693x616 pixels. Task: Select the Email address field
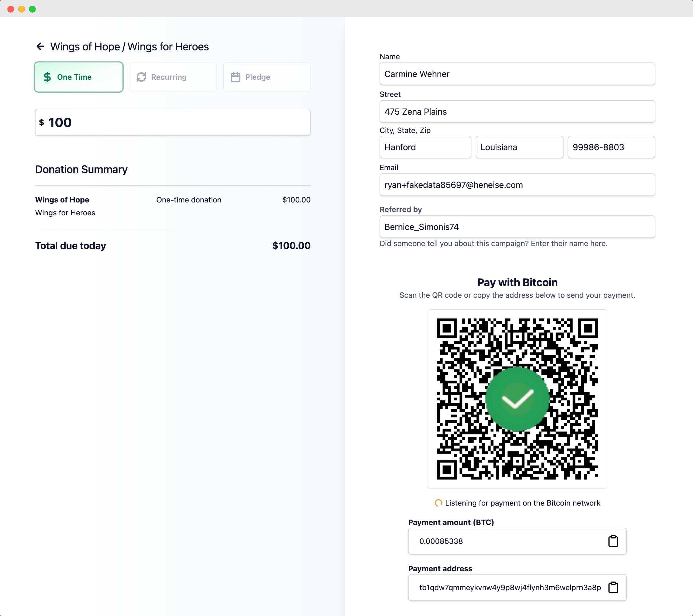(517, 185)
